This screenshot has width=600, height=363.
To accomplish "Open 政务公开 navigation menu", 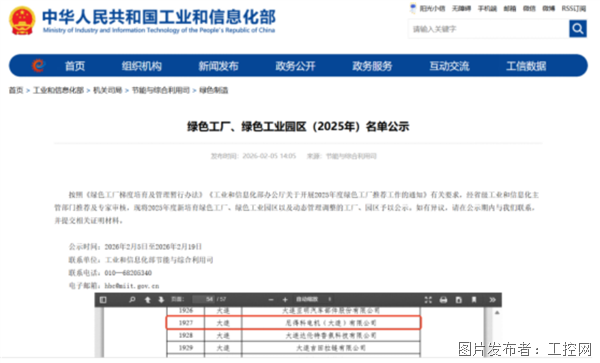I will pyautogui.click(x=295, y=66).
